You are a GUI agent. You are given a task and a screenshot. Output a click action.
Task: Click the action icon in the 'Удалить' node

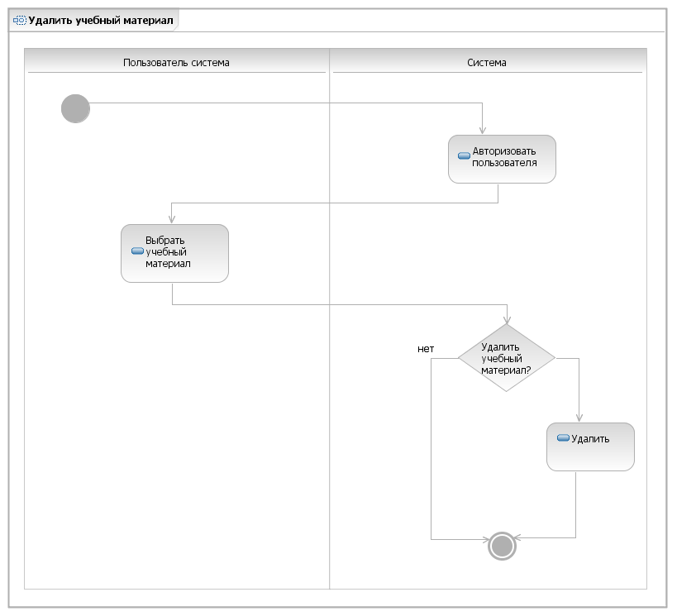coord(563,438)
